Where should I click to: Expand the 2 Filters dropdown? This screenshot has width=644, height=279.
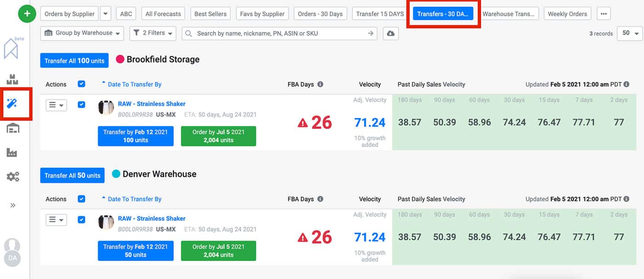coord(153,33)
